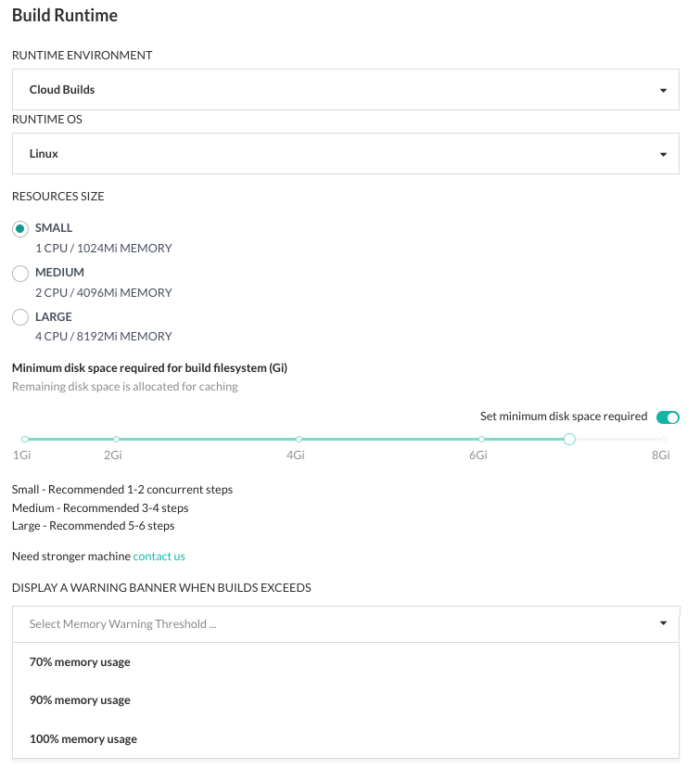Choose 70% memory usage option
The image size is (700, 769).
[x=80, y=662]
